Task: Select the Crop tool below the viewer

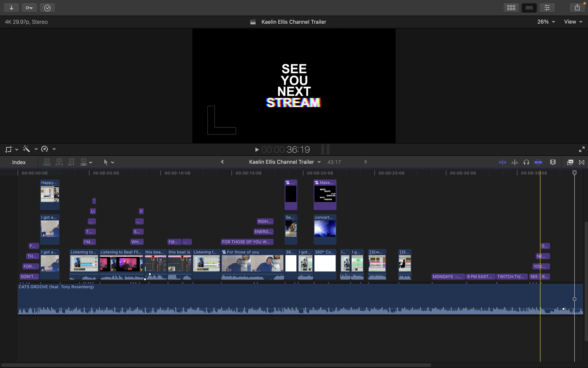Action: (8, 149)
